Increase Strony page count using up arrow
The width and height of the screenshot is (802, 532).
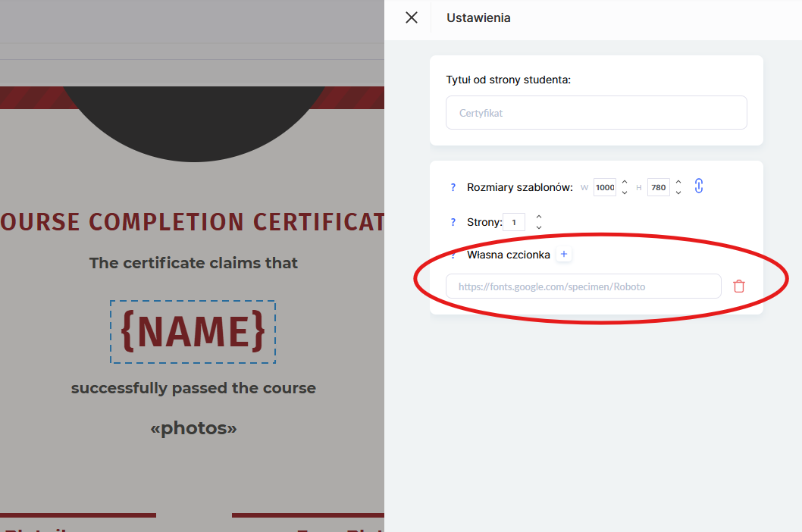click(x=539, y=217)
